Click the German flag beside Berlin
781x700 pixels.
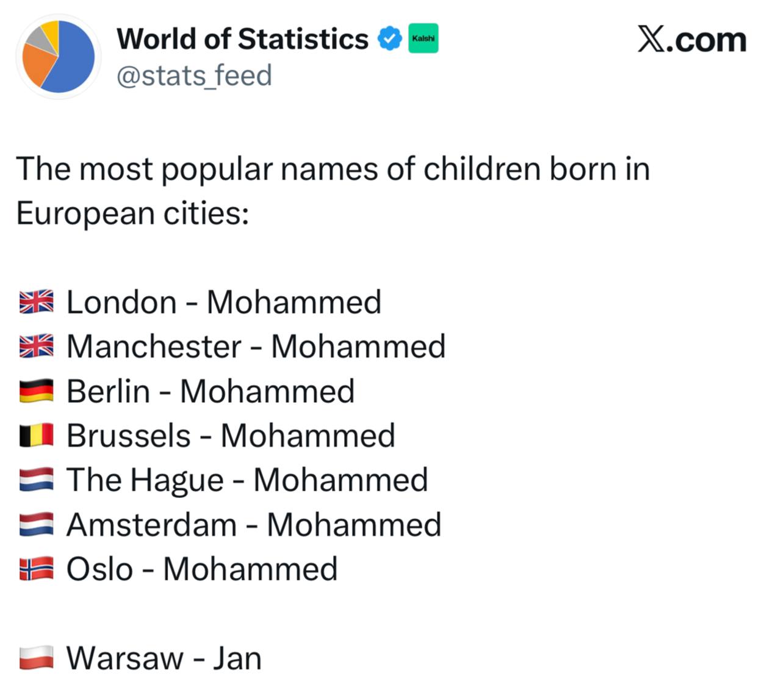[x=36, y=391]
